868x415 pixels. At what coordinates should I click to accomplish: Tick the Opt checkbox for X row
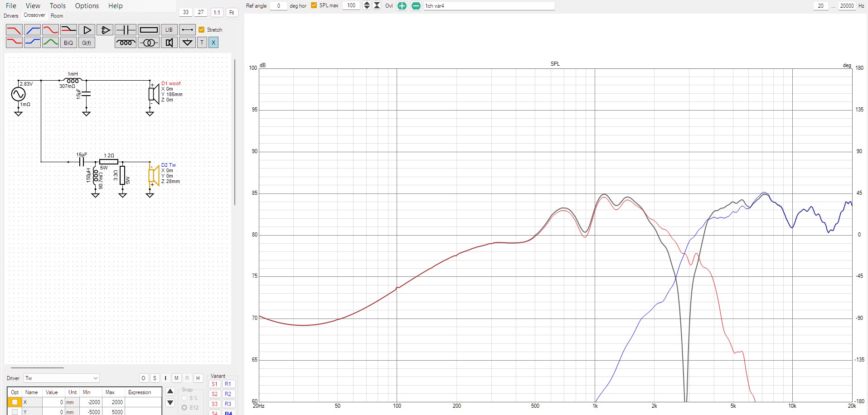click(x=15, y=402)
